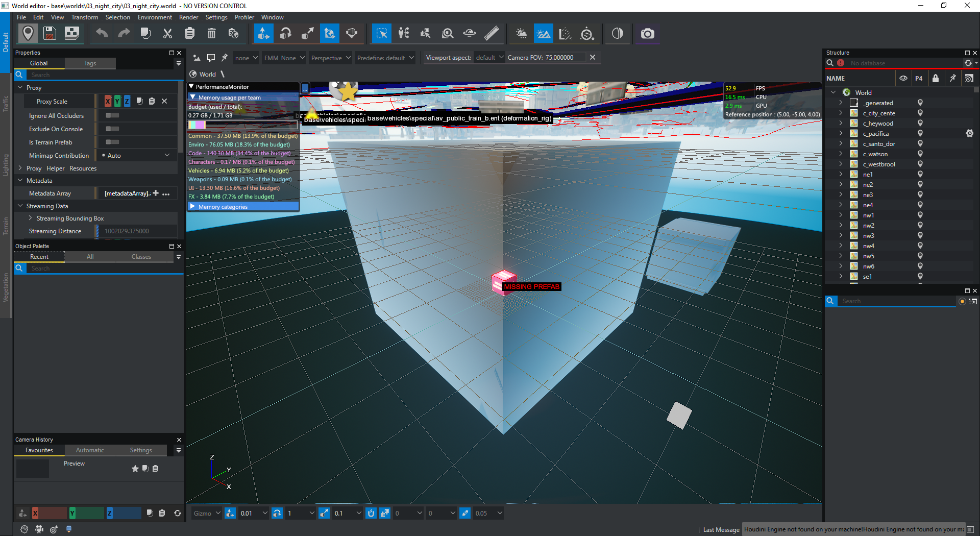Viewport: 980px width, 536px height.
Task: Open the Perspective view dropdown
Action: pos(331,58)
